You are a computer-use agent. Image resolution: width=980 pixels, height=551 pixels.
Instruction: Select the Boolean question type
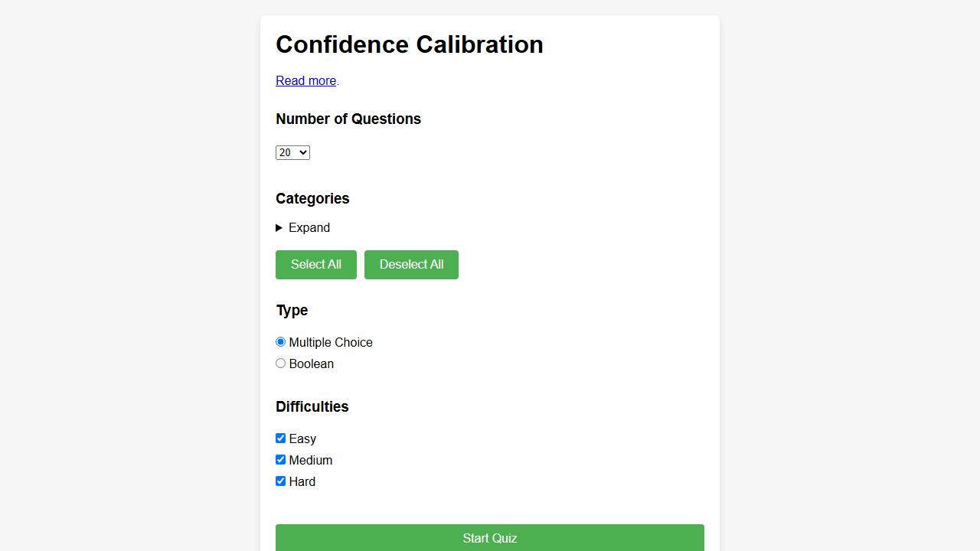coord(281,364)
